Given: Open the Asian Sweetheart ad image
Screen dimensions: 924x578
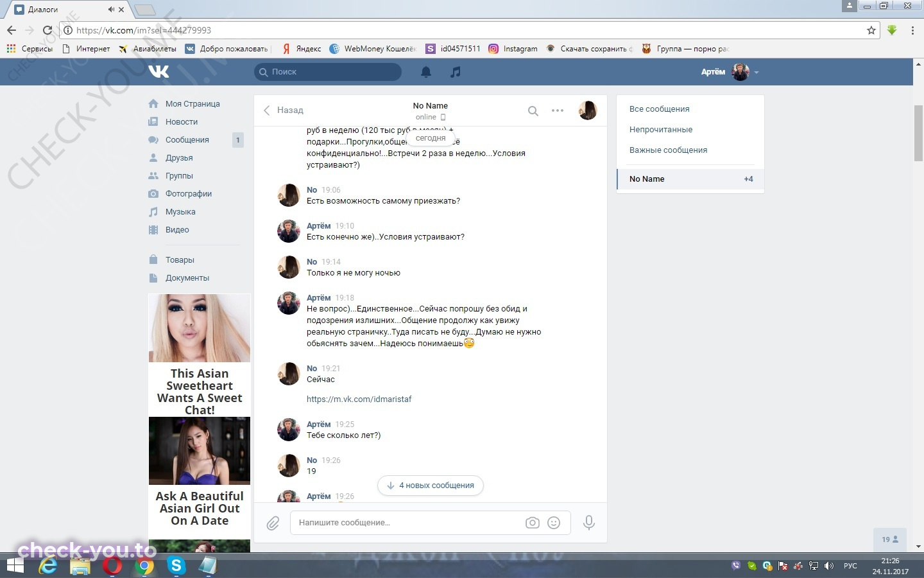Looking at the screenshot, I should (x=200, y=328).
